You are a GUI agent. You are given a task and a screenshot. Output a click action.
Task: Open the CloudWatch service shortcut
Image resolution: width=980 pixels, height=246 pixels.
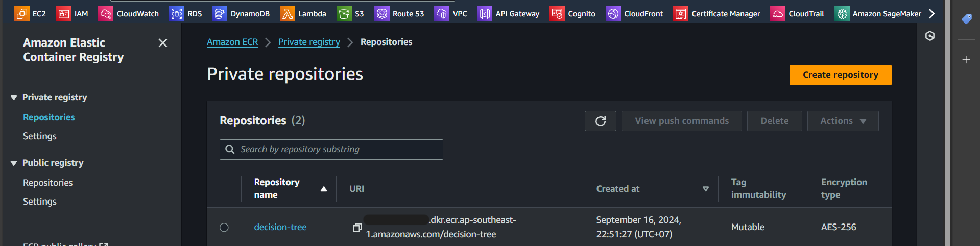point(129,14)
